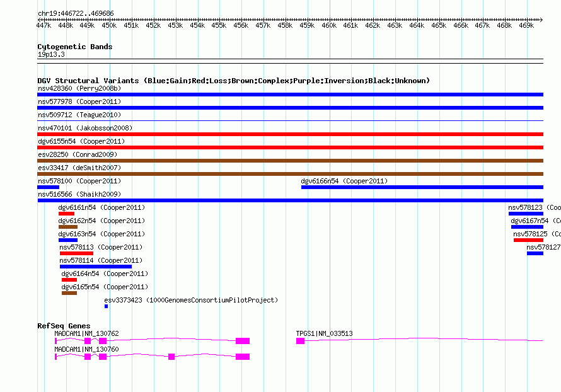Click the first exon of TPGS1 gene

point(300,341)
